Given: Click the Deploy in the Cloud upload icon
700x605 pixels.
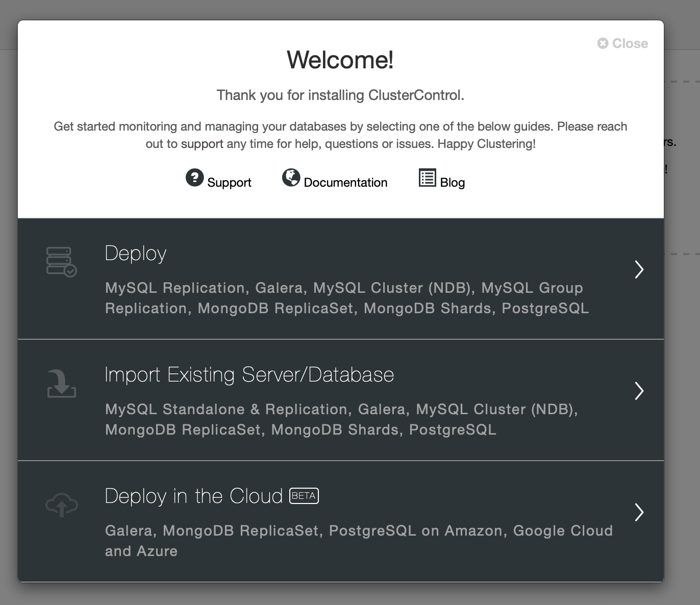Looking at the screenshot, I should tap(62, 506).
